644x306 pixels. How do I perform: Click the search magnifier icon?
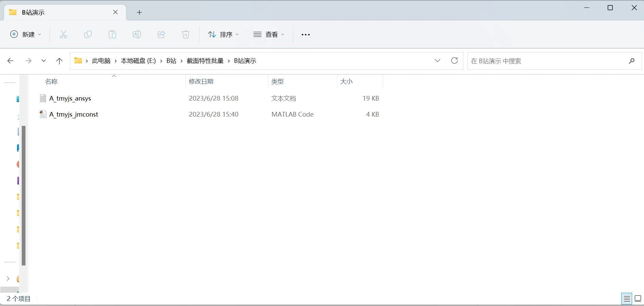point(631,61)
